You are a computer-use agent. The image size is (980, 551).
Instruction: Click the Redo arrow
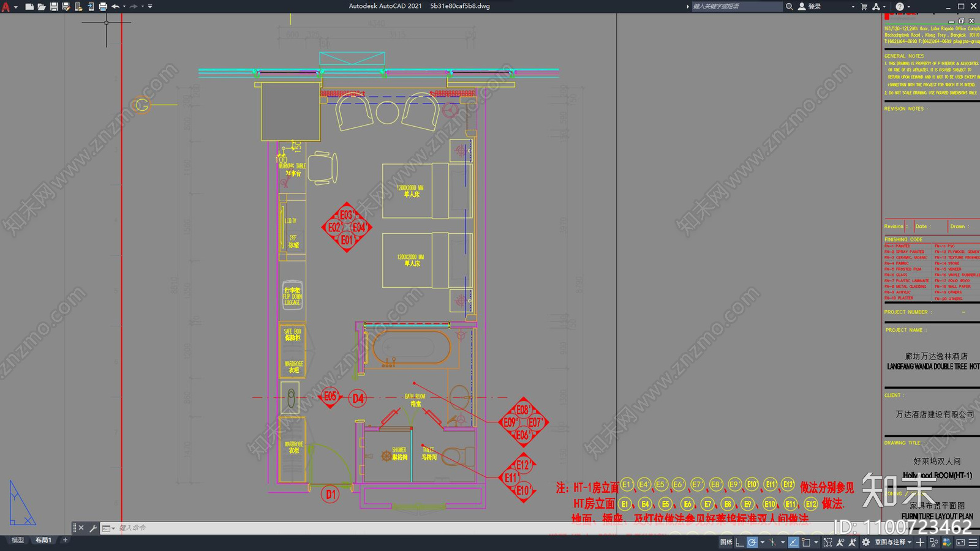click(x=134, y=6)
